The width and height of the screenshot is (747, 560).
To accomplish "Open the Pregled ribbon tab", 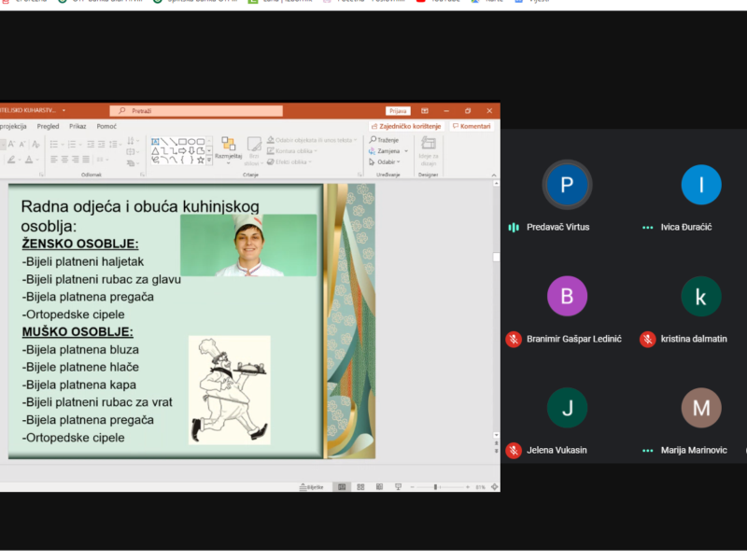I will (49, 126).
